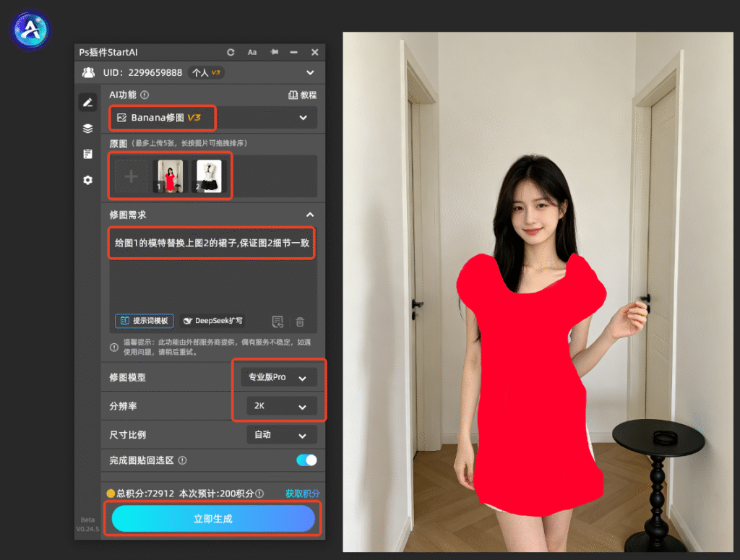Click info icon next to 本次预计:200积分

[259, 494]
